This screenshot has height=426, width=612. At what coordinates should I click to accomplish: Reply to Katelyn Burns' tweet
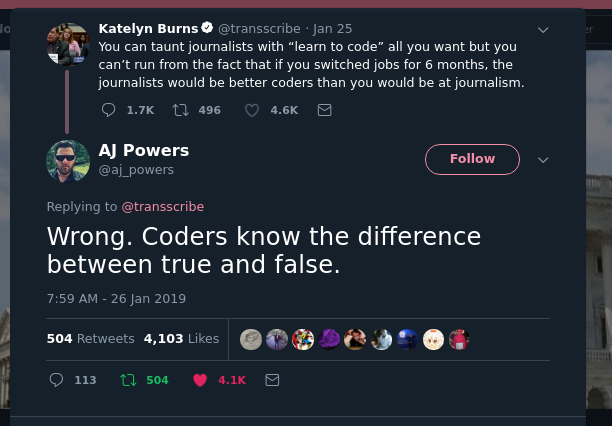pos(109,110)
